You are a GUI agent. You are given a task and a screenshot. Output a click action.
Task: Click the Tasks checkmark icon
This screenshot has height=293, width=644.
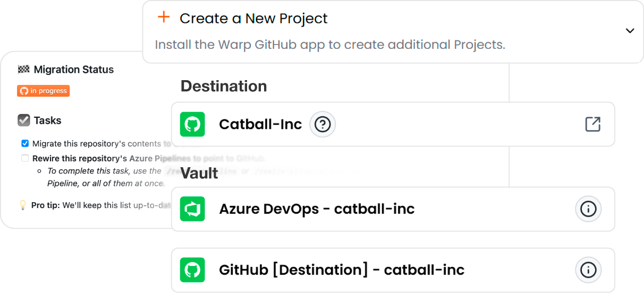point(24,120)
